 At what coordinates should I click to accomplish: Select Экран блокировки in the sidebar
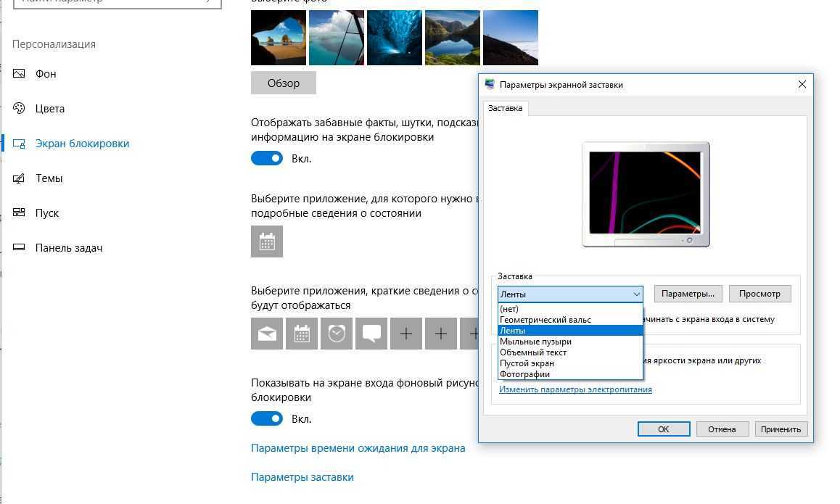click(82, 144)
